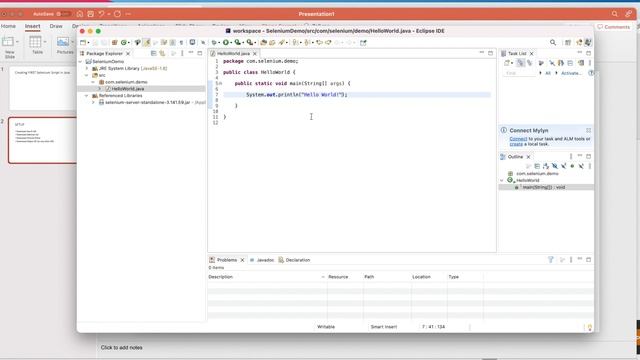Close the Task List tab
This screenshot has width=640, height=360.
(531, 53)
